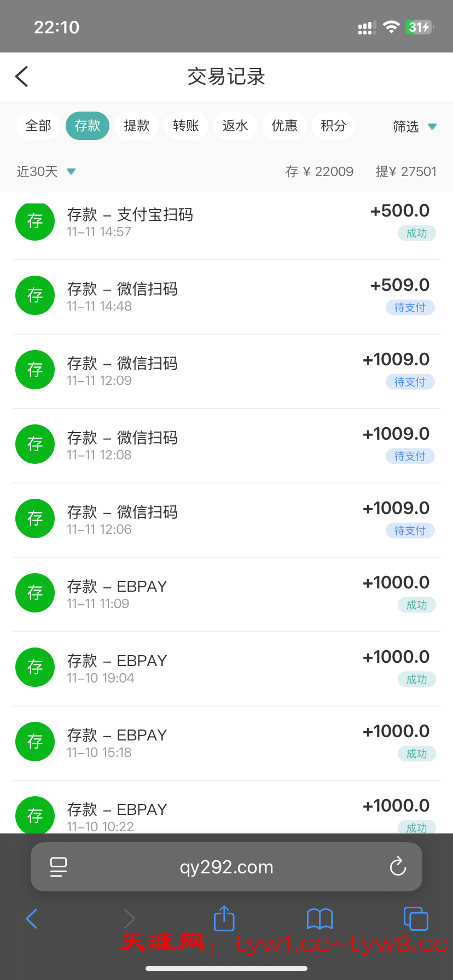453x980 pixels.
Task: Switch to the 提款 tab
Action: 137,126
